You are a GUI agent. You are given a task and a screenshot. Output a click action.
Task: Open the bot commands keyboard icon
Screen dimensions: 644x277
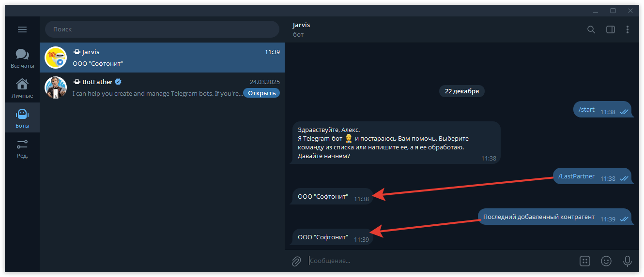coord(585,261)
